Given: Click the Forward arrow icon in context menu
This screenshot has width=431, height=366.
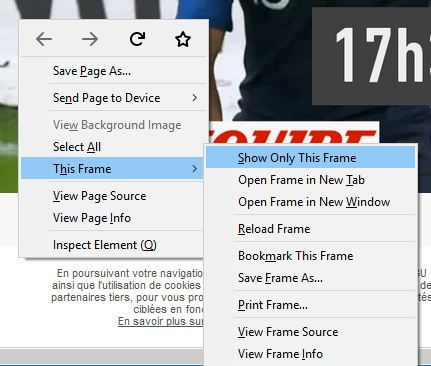Looking at the screenshot, I should pos(90,39).
